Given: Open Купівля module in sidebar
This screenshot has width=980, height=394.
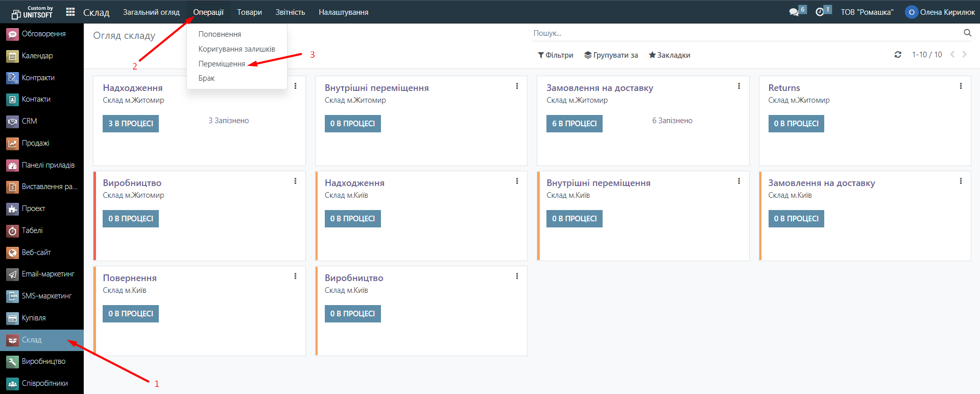Looking at the screenshot, I should pos(34,318).
